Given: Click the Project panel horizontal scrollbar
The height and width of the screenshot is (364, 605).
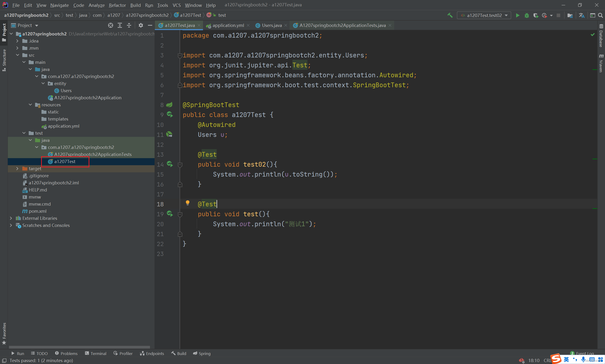Looking at the screenshot, I should 79,347.
